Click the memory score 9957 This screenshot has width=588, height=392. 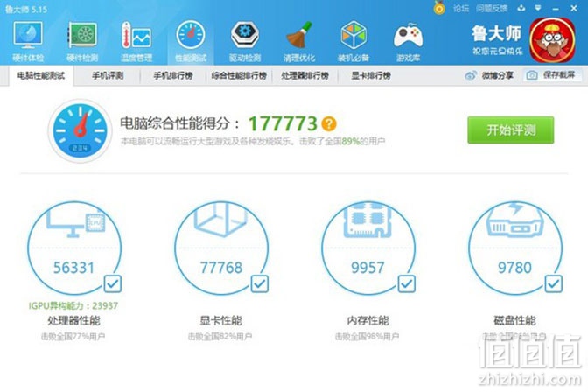(367, 268)
